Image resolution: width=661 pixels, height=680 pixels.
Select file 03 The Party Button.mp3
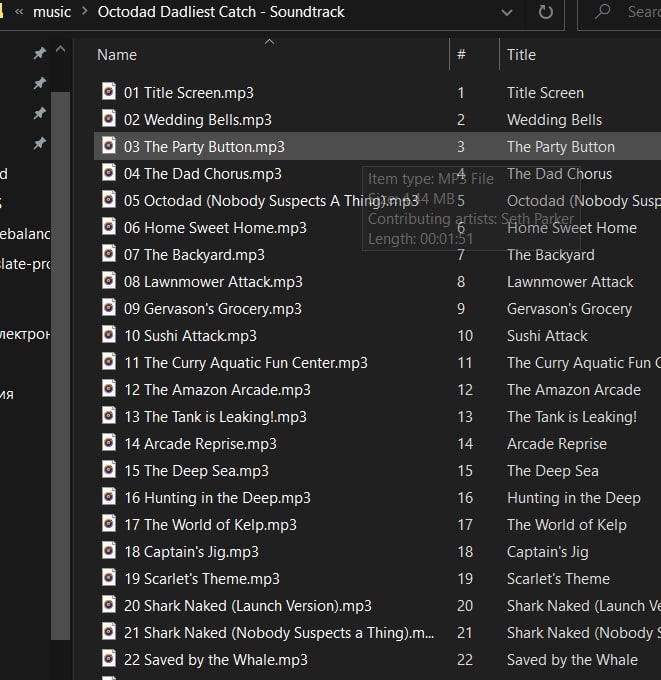(204, 147)
